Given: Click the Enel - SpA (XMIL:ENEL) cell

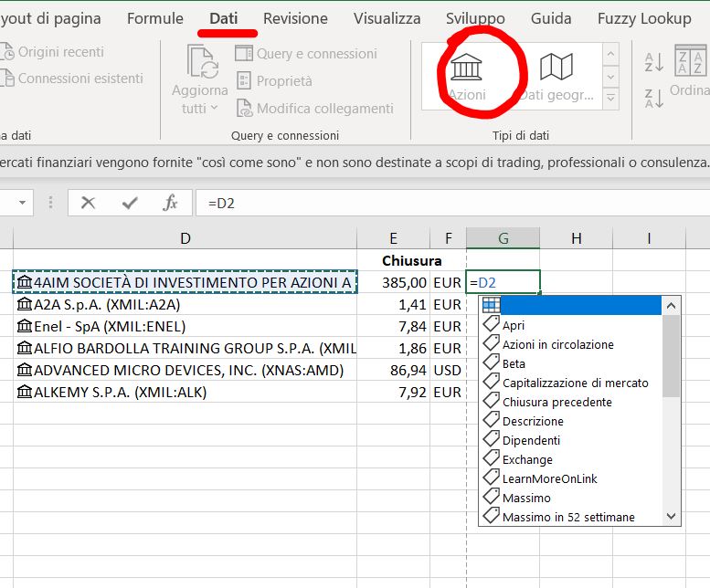Looking at the screenshot, I should click(x=185, y=326).
